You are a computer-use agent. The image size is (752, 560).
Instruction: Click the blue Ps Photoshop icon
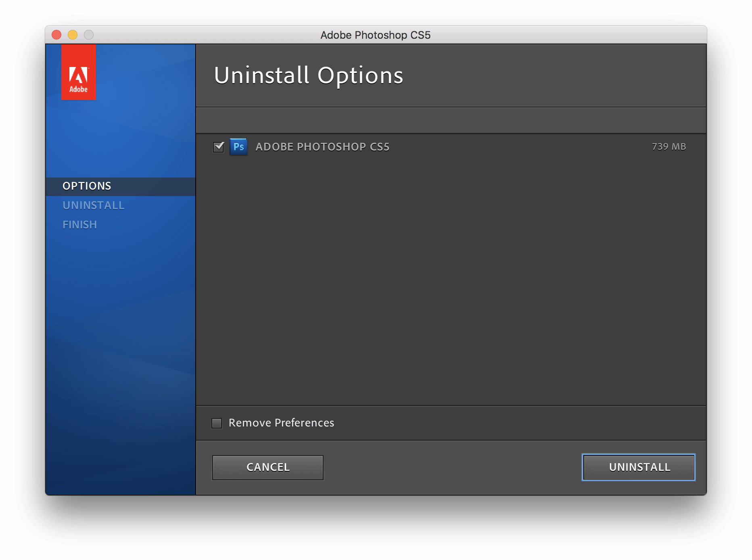238,147
